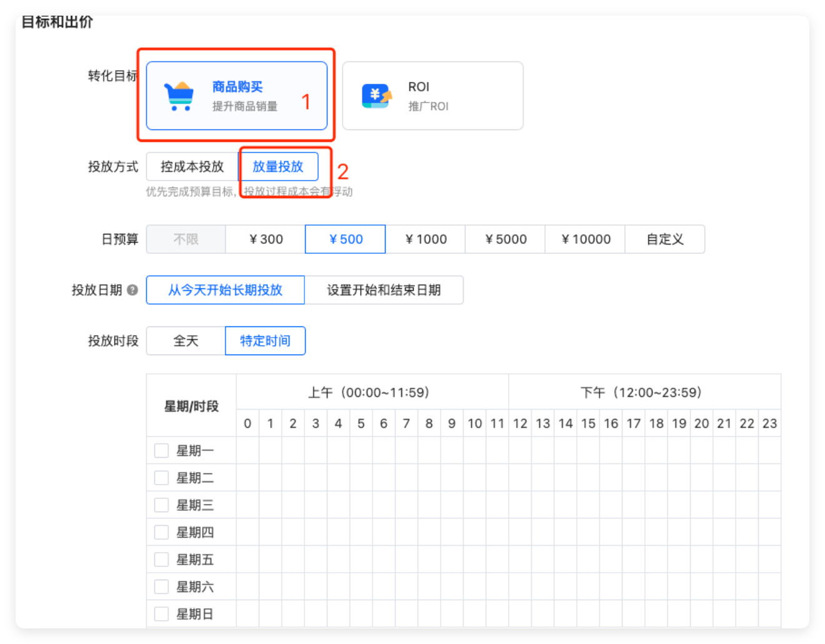This screenshot has width=825, height=644.
Task: Check the 星期三 checkbox
Action: pos(161,505)
